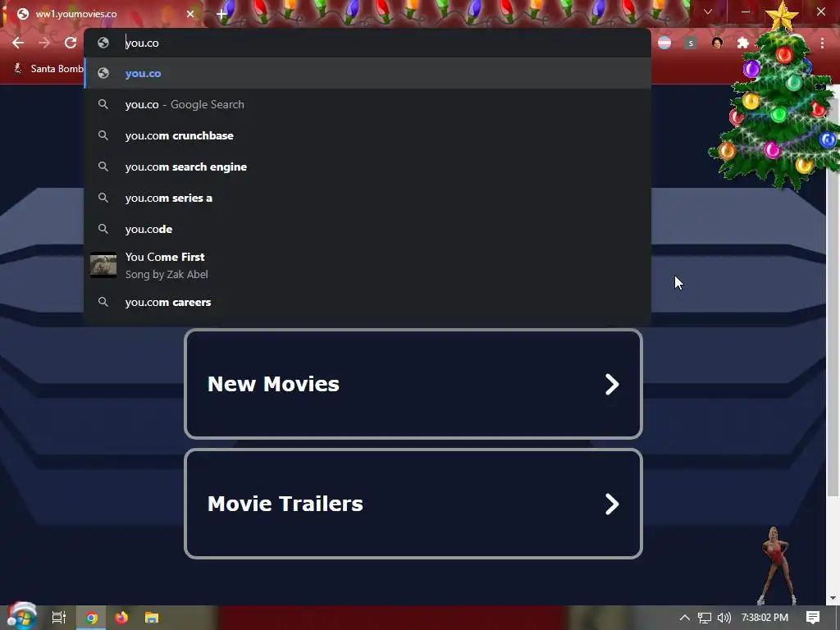
Task: Open Task View on the taskbar
Action: tap(59, 618)
